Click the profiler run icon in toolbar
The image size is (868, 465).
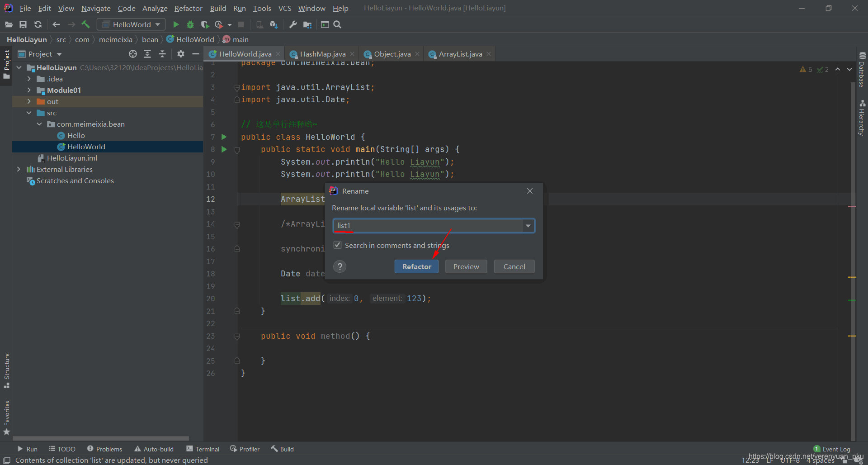(x=219, y=24)
